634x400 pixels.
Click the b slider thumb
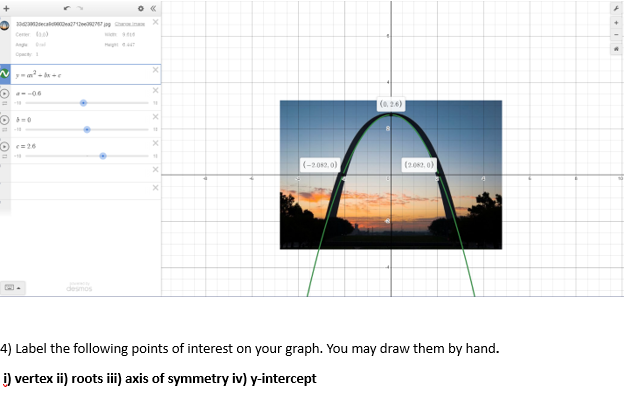click(87, 129)
